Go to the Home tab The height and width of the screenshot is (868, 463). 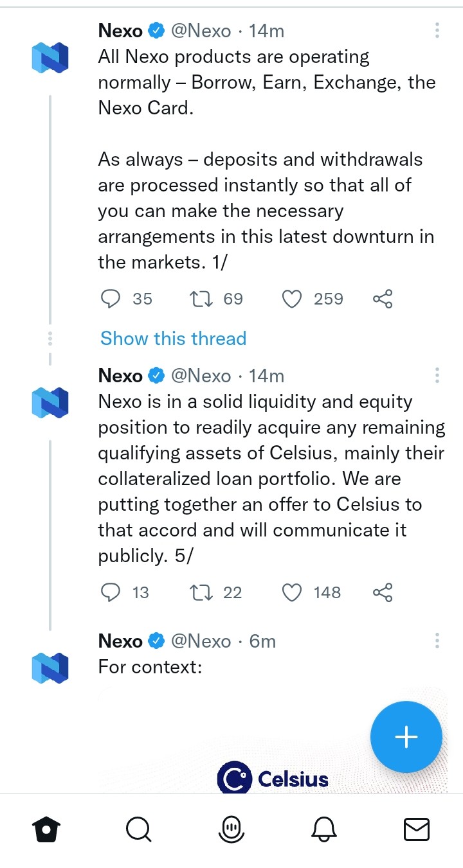tap(46, 830)
